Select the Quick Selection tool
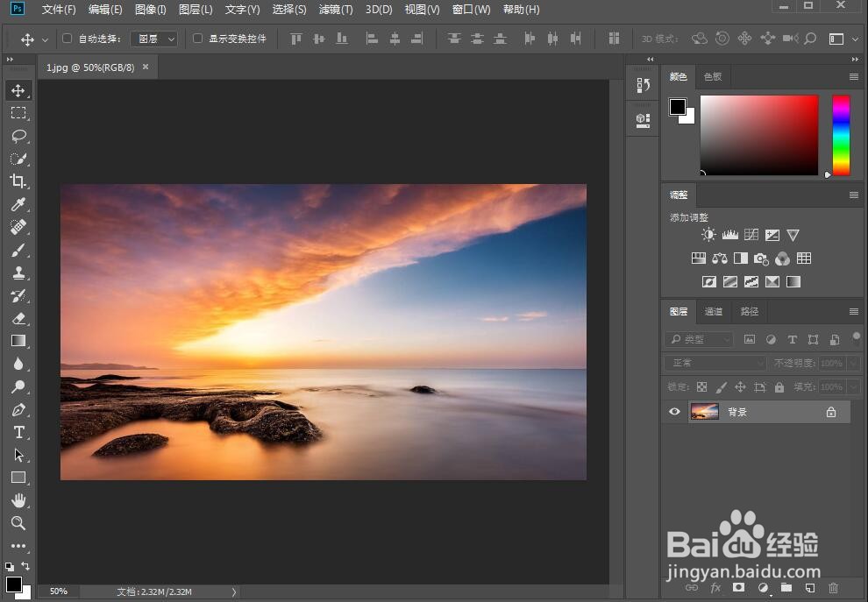 pyautogui.click(x=18, y=159)
